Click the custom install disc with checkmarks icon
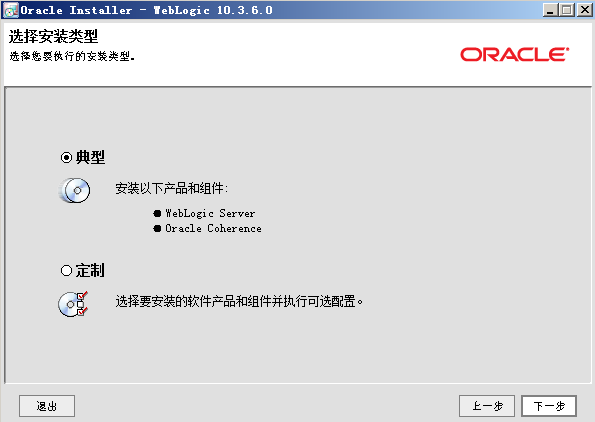Image resolution: width=595 pixels, height=422 pixels. [x=73, y=304]
